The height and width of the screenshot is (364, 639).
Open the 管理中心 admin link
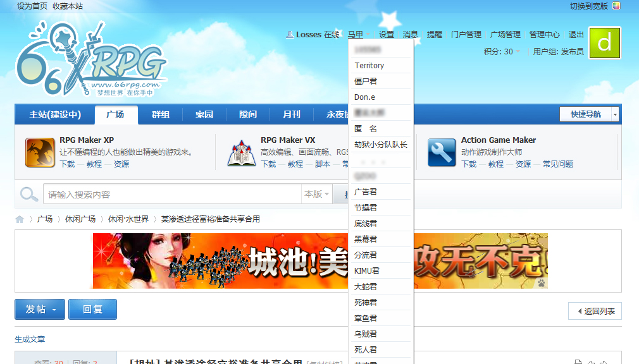545,35
